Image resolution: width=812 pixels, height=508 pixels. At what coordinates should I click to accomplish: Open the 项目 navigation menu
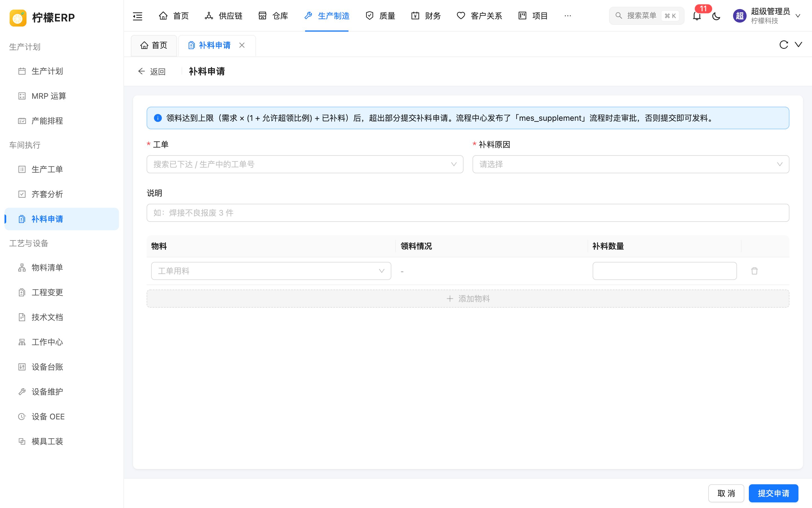[533, 16]
